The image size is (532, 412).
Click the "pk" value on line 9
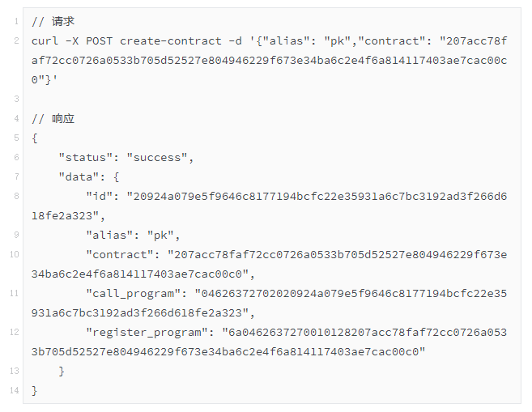pyautogui.click(x=160, y=236)
